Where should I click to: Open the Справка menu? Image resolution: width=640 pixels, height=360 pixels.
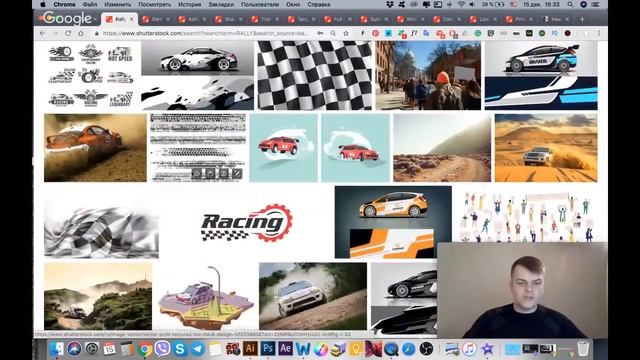[319, 4]
